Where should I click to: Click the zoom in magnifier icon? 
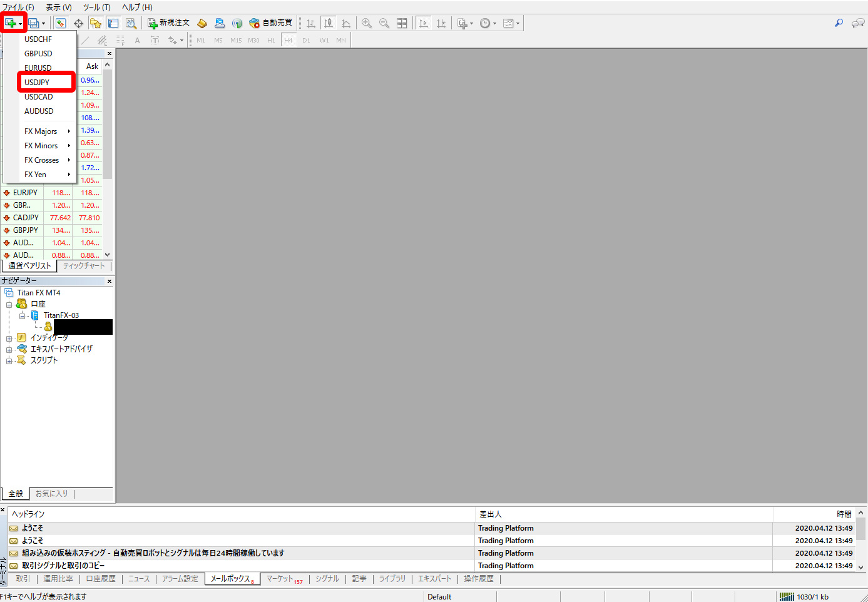coord(367,23)
